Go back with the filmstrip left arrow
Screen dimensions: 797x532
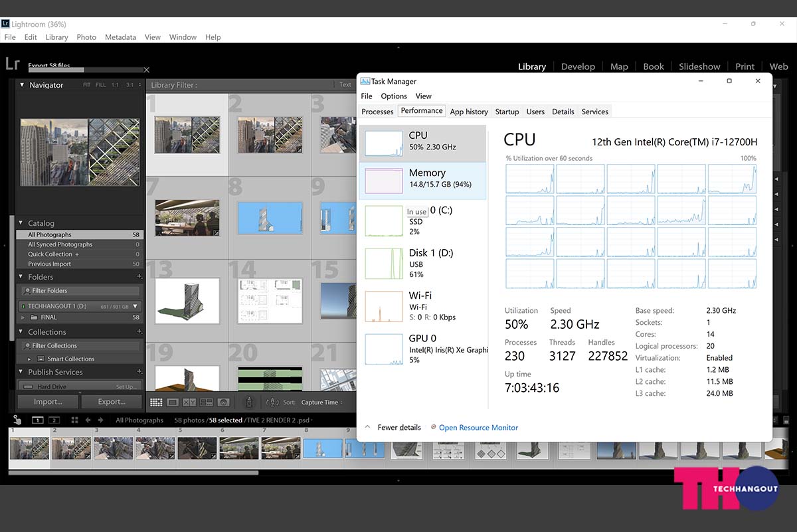click(88, 420)
